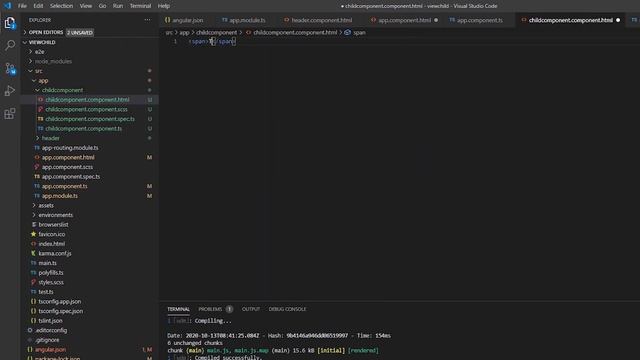The image size is (640, 360).
Task: Open main.ts file
Action: click(x=47, y=263)
